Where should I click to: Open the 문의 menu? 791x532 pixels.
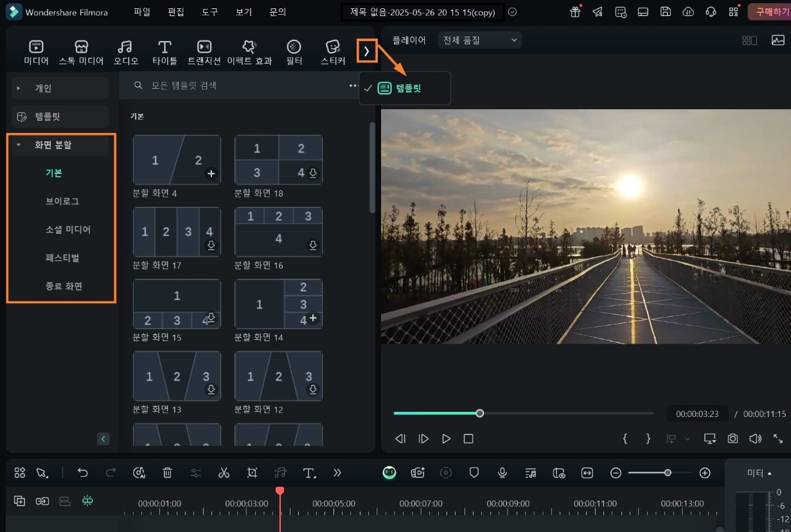tap(278, 12)
